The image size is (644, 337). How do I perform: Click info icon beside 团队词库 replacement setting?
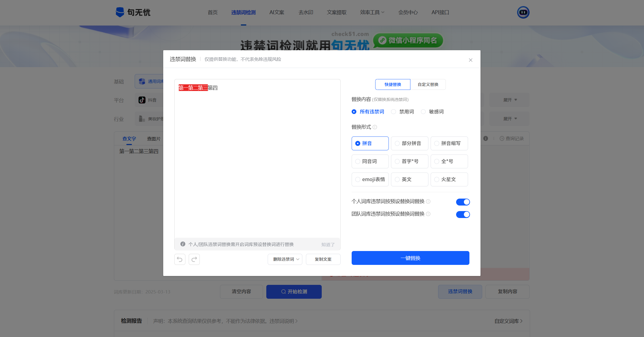pyautogui.click(x=428, y=214)
